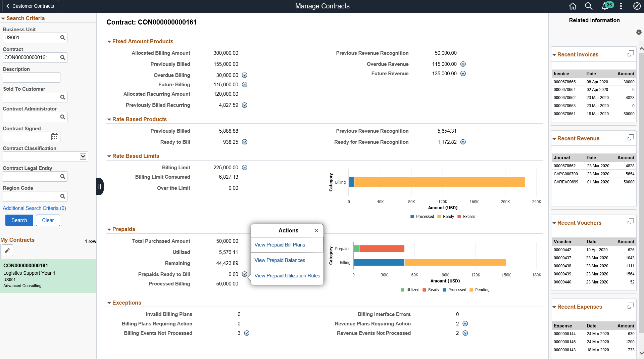Click the Business Unit lookup magnifier
Viewport: 644px width, 359px height.
click(62, 38)
